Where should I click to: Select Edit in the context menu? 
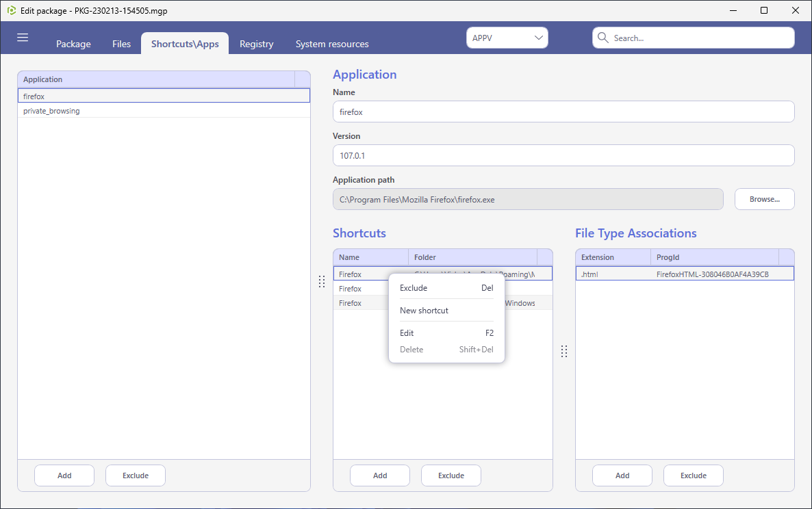tap(446, 333)
